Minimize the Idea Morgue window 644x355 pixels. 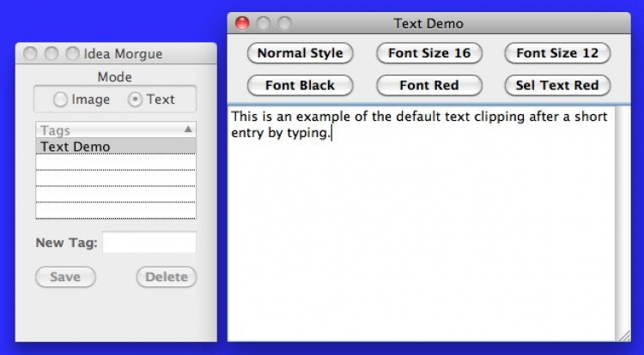click(52, 54)
